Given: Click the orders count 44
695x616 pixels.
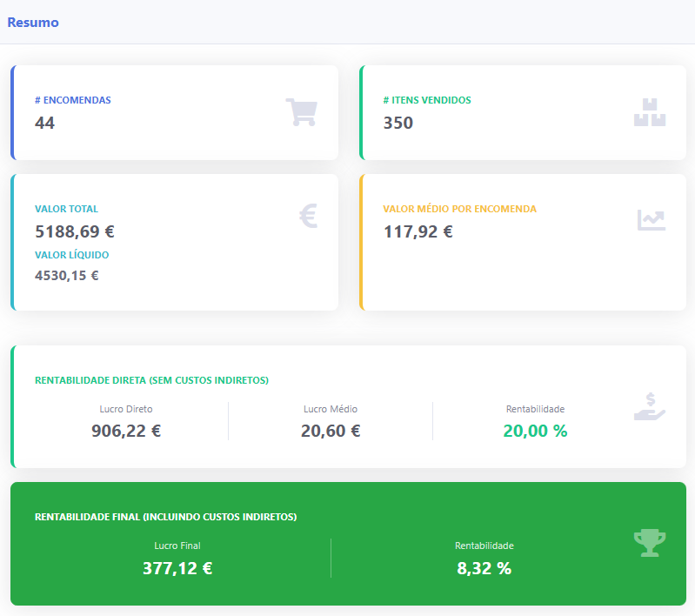Looking at the screenshot, I should point(45,123).
